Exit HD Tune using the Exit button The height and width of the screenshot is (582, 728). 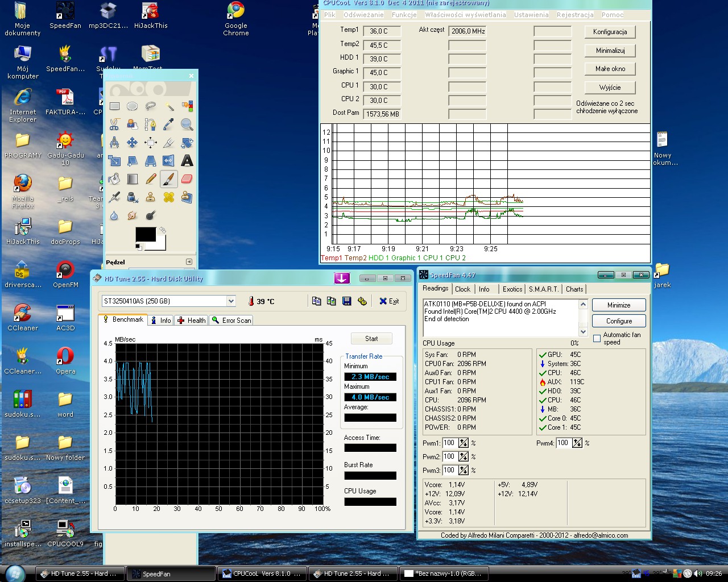point(390,301)
